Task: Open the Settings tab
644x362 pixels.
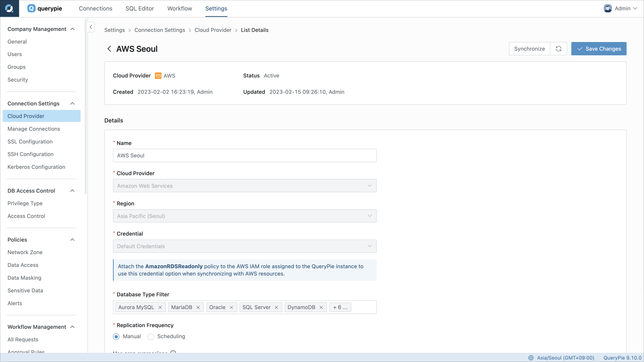Action: (x=216, y=8)
